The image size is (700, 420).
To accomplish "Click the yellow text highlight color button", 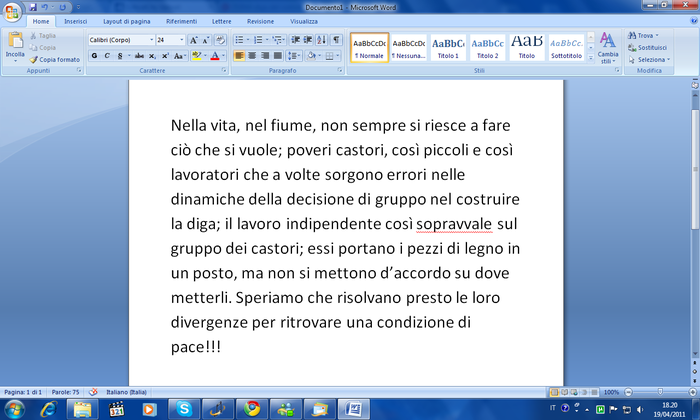I will point(196,56).
